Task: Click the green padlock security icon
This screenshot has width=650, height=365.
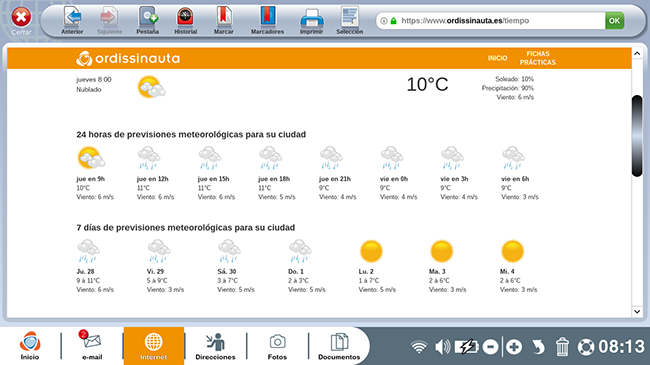Action: pyautogui.click(x=393, y=21)
